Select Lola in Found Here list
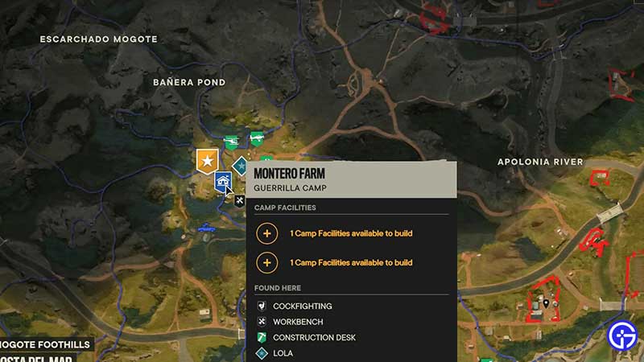Screen dimensions: 644x362 (283, 353)
